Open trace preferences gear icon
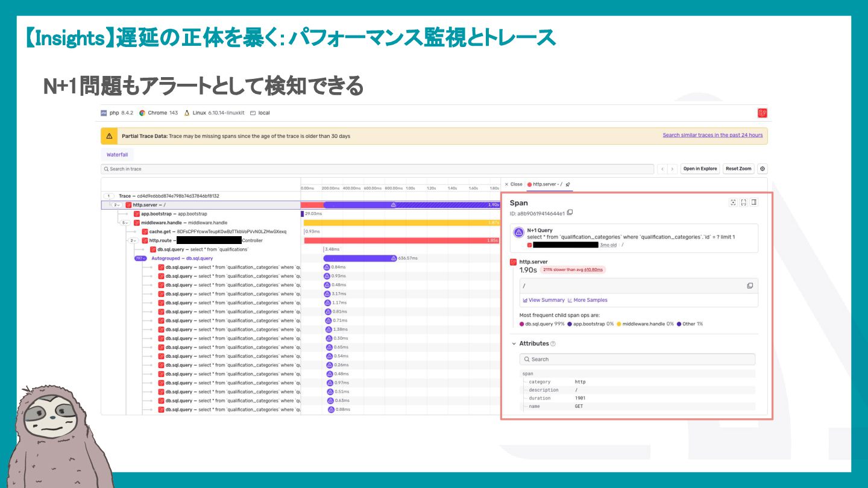The width and height of the screenshot is (868, 488). coord(763,169)
